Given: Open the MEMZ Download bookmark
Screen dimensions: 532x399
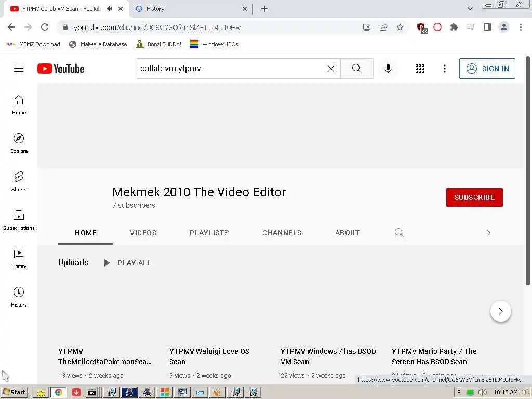Looking at the screenshot, I should (x=33, y=44).
